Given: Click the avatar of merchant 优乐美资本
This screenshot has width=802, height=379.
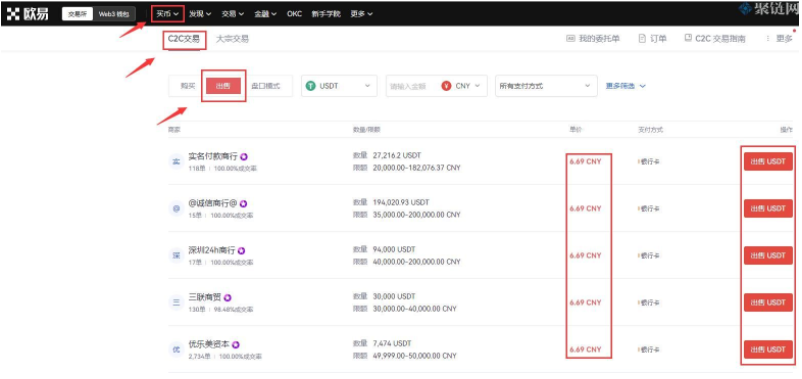Looking at the screenshot, I should point(175,350).
